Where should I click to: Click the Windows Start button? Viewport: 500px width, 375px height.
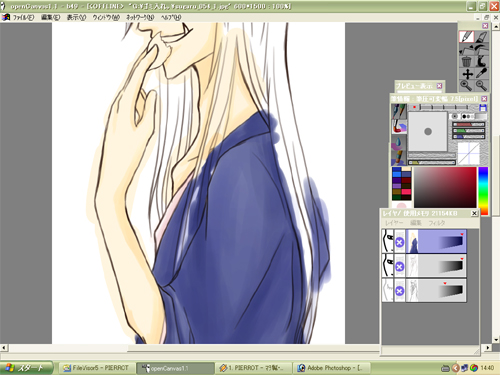click(26, 368)
